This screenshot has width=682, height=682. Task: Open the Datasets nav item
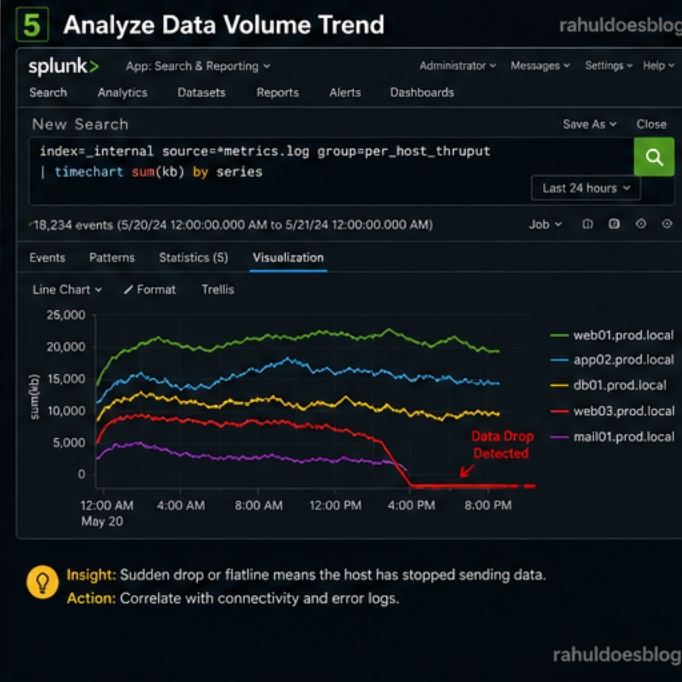pos(201,93)
